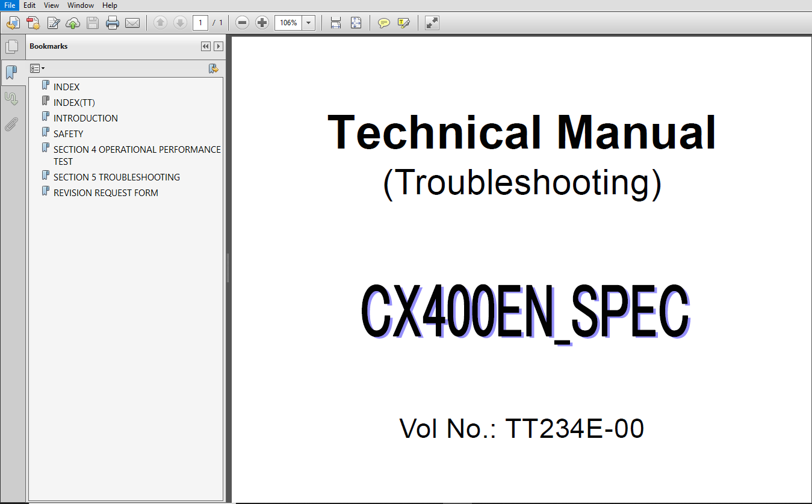812x504 pixels.
Task: Select SECTION 5 TROUBLESHOOTING bookmark
Action: pyautogui.click(x=117, y=177)
